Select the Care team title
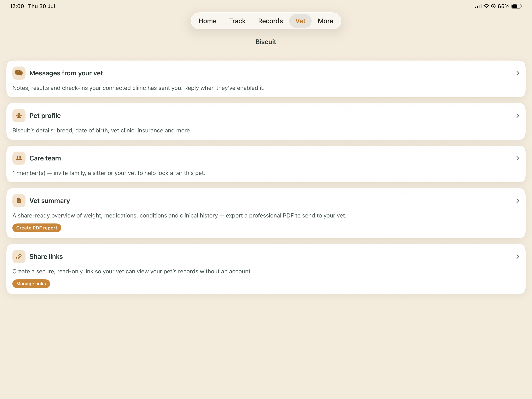The width and height of the screenshot is (532, 399). coord(45,158)
